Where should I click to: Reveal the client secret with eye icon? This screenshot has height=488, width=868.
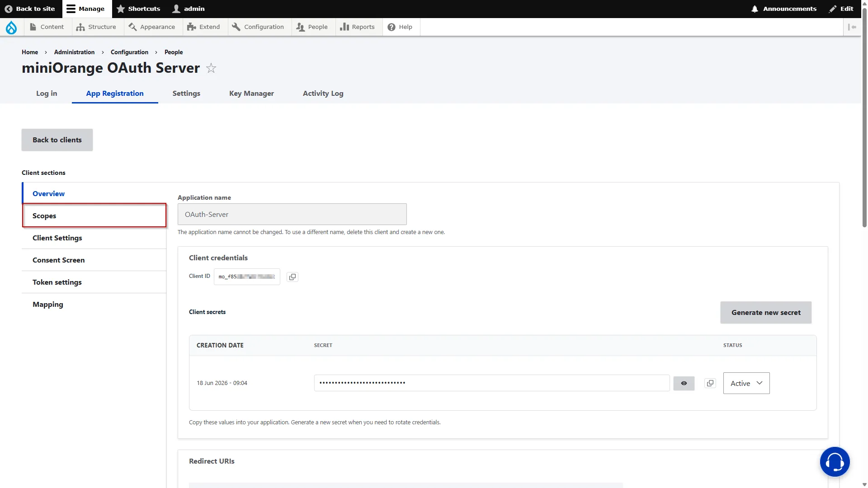coord(684,383)
